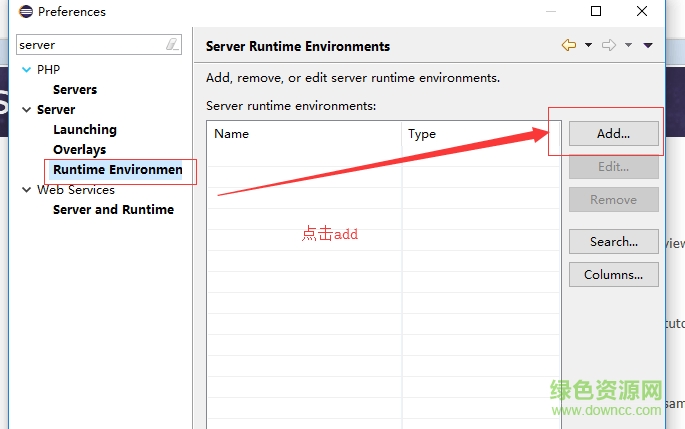Open the back history dropdown arrow
The width and height of the screenshot is (685, 429).
588,45
